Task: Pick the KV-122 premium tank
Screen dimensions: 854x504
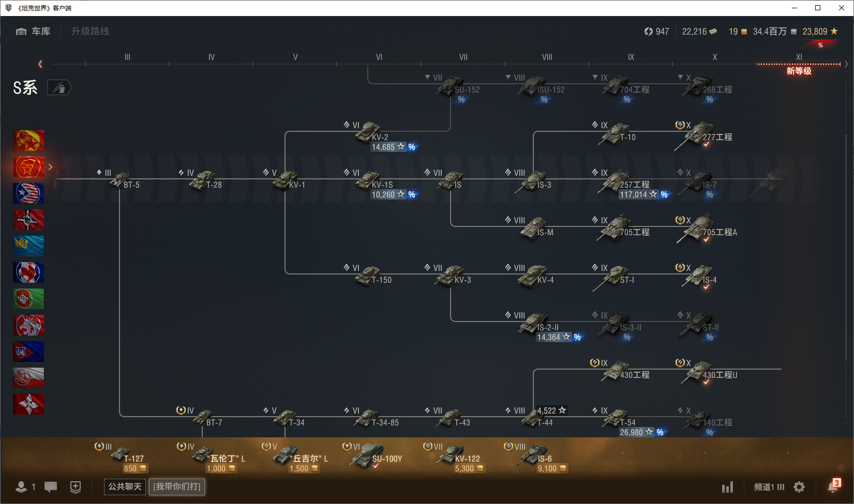Action: click(x=451, y=454)
